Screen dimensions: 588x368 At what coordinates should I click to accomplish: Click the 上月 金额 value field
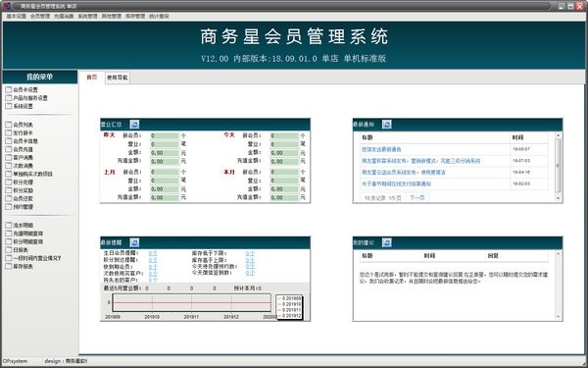tap(165, 188)
